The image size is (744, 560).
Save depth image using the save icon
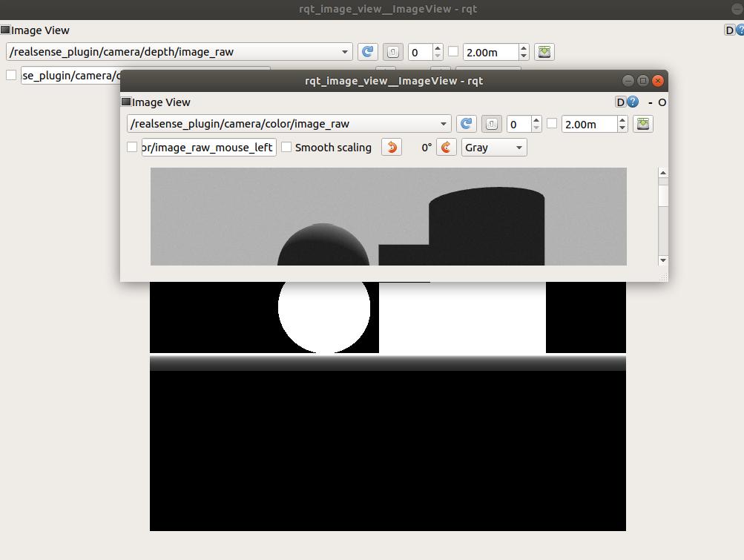pos(544,52)
